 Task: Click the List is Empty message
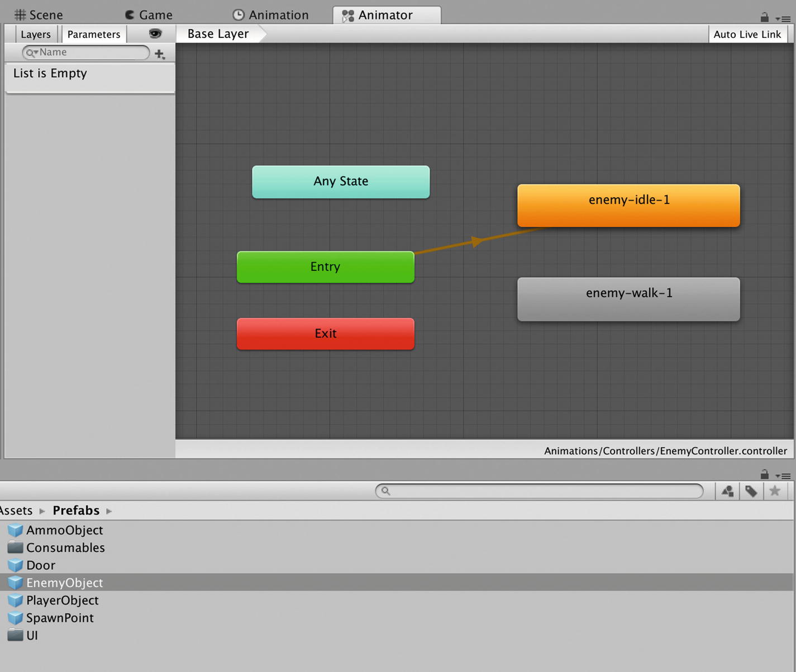point(50,73)
